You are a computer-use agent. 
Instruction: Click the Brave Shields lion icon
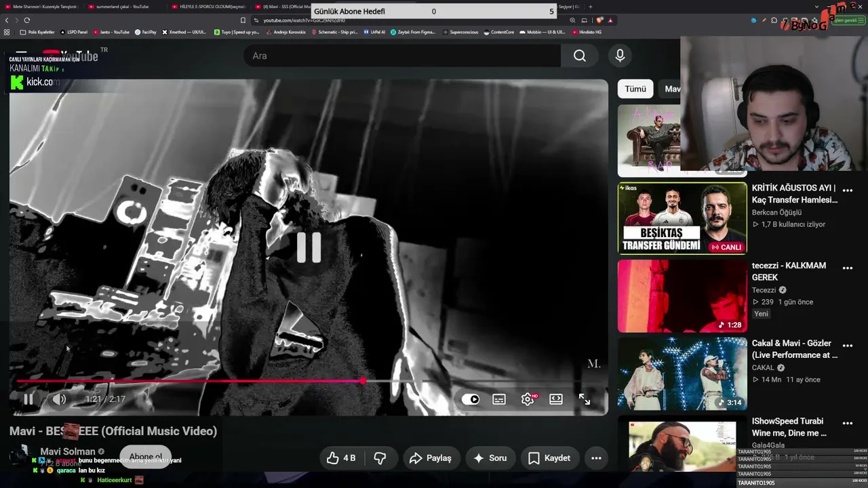pyautogui.click(x=599, y=20)
